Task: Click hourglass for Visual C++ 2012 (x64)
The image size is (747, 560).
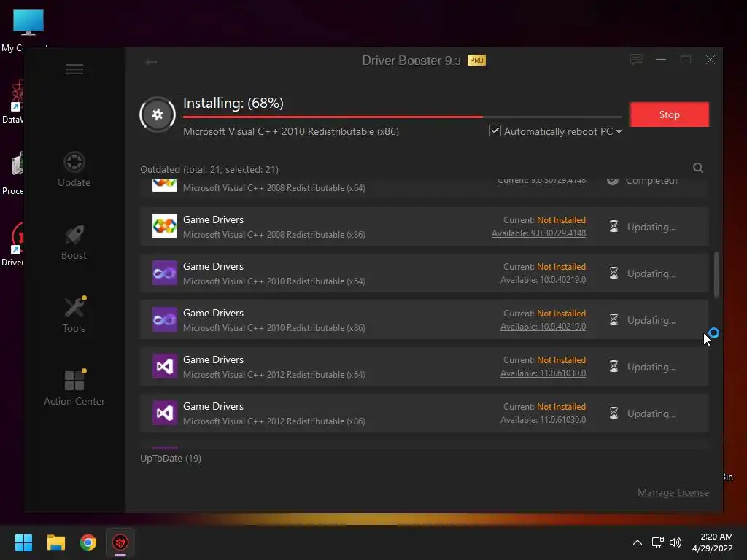Action: [x=614, y=366]
